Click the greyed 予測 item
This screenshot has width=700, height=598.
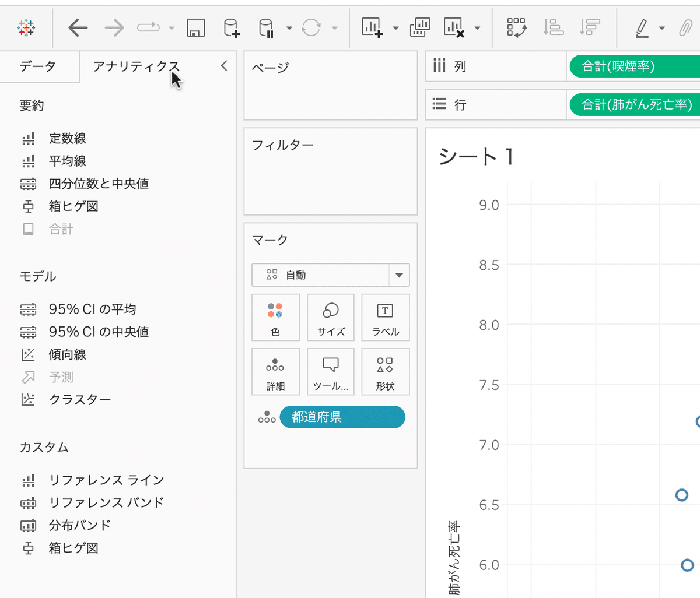click(61, 377)
